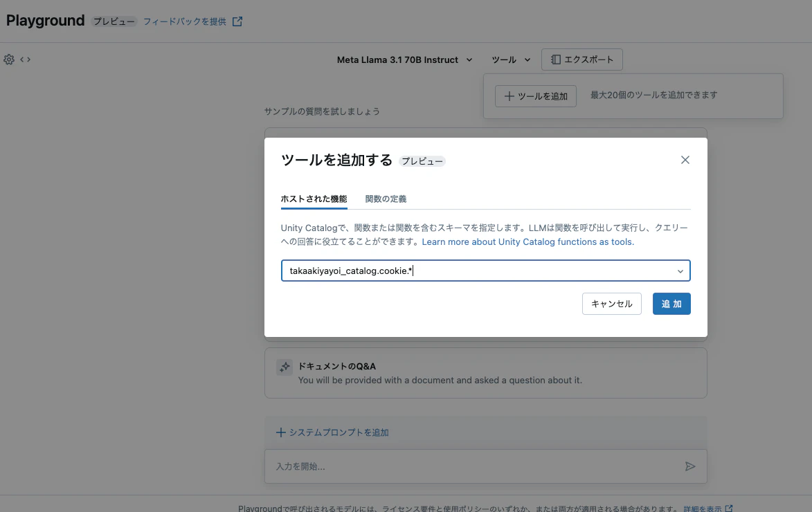Click the plus icon beside システムプロンプトを追加

280,432
